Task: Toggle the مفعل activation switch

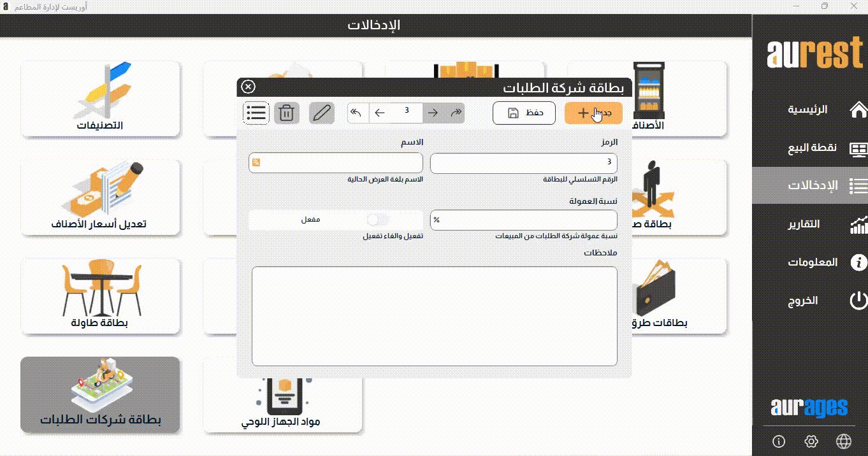Action: pyautogui.click(x=377, y=220)
